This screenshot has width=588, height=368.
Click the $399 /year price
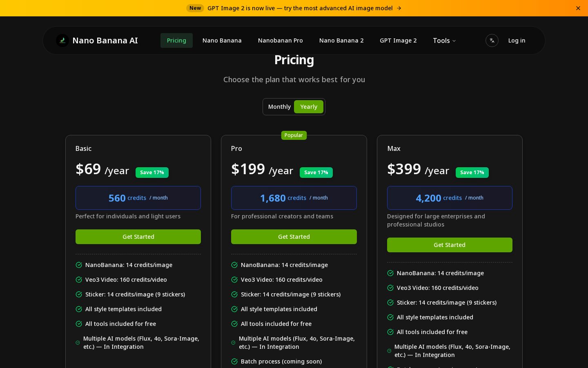coord(418,169)
